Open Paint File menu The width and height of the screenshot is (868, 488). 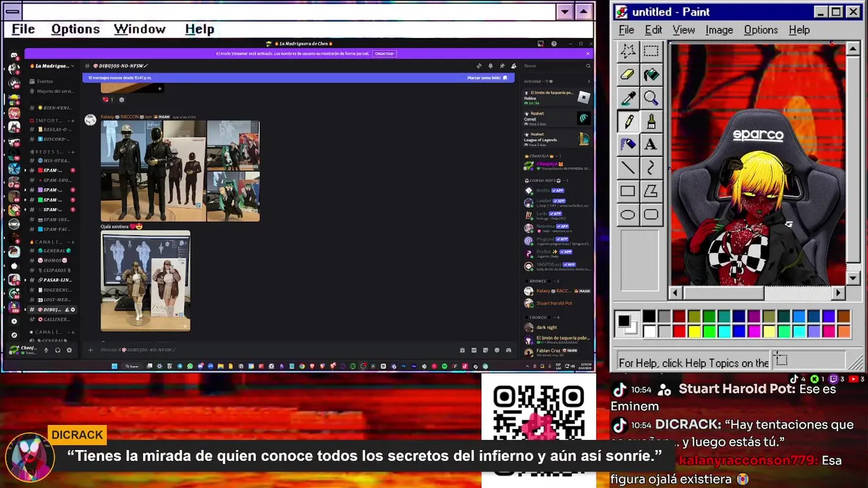(x=626, y=30)
